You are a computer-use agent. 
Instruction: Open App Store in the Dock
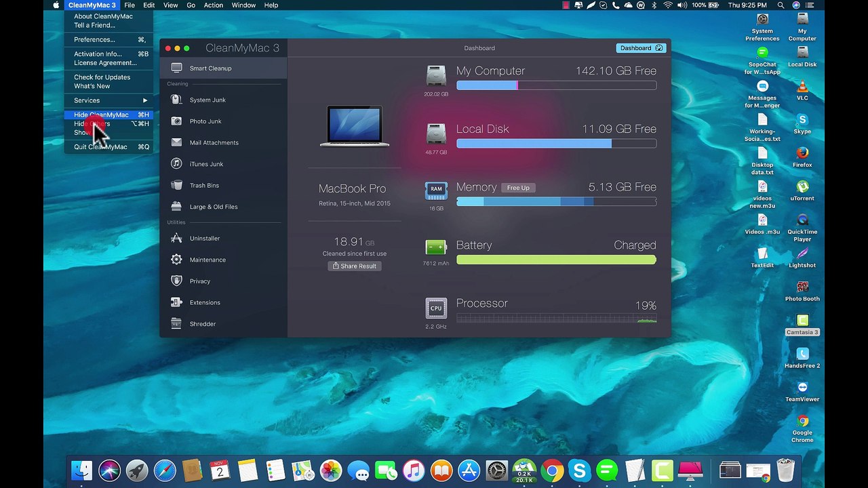[469, 470]
